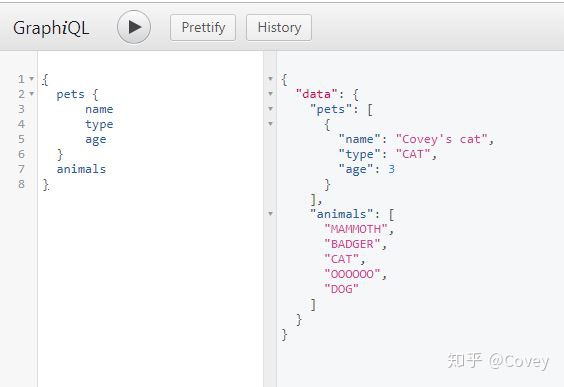The width and height of the screenshot is (564, 387).
Task: Click the "data" key in the result pane
Action: 317,94
